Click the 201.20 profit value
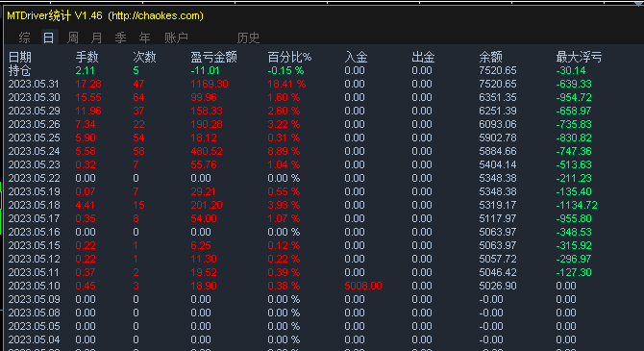This screenshot has width=644, height=351. 207,205
